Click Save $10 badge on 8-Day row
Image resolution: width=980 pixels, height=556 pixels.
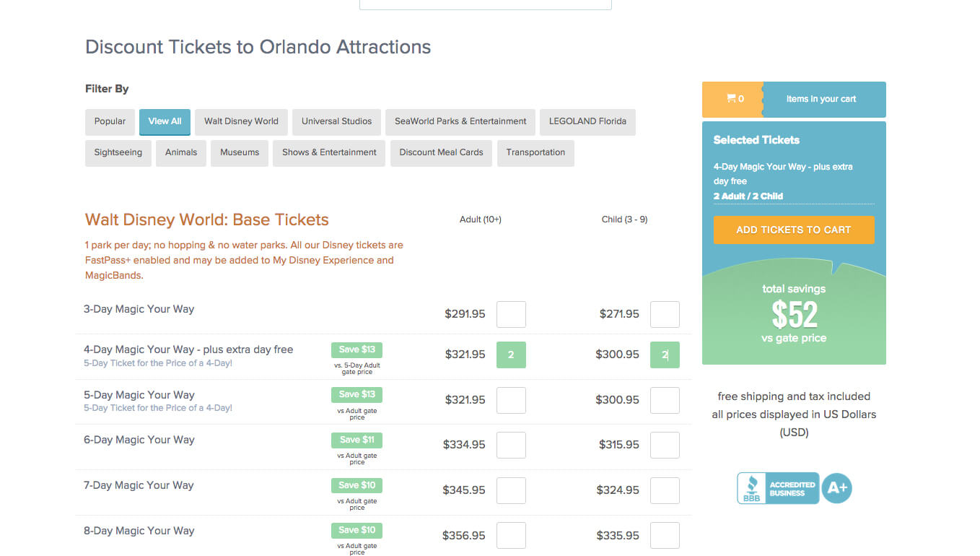coord(357,530)
